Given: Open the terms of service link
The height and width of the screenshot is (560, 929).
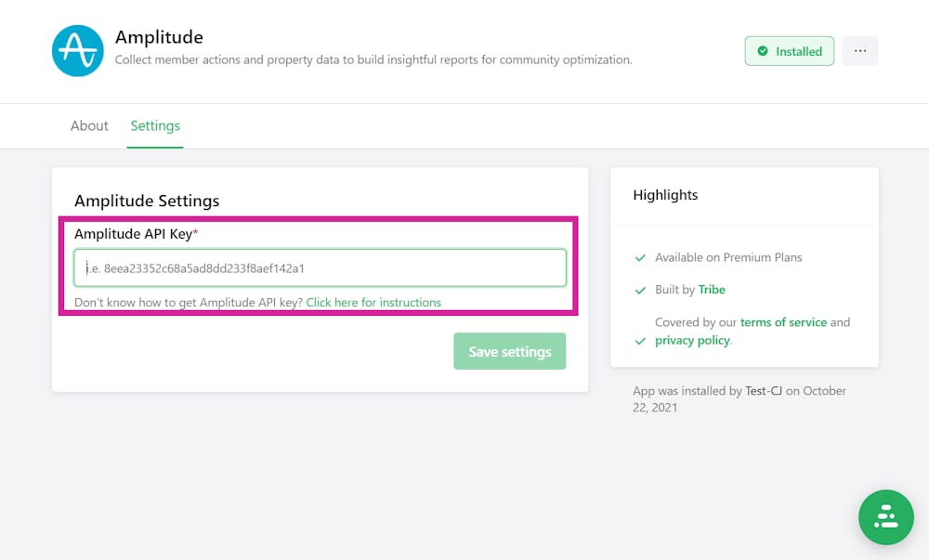Looking at the screenshot, I should click(783, 322).
